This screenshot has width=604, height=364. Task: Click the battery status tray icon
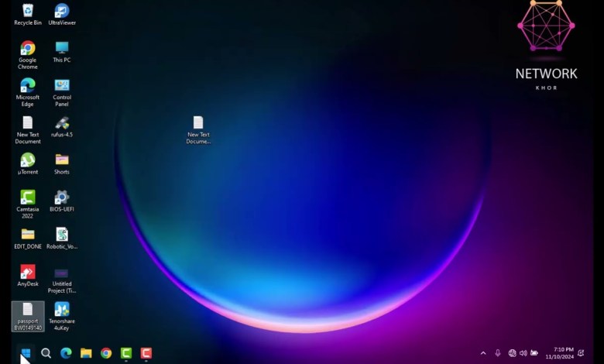coord(534,353)
